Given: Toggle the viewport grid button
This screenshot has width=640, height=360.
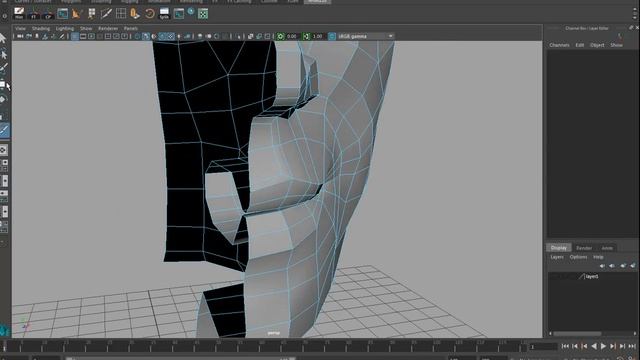Looking at the screenshot, I should click(75, 36).
